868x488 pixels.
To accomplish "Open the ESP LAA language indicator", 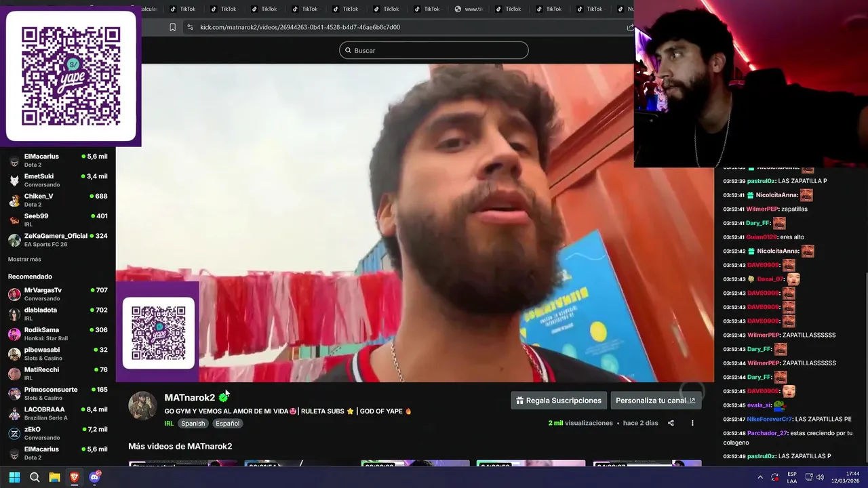I will point(792,477).
